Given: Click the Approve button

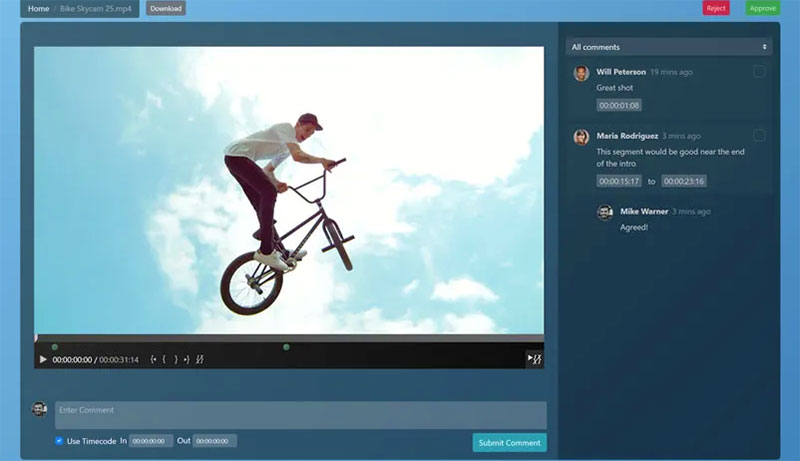Looking at the screenshot, I should tap(762, 8).
